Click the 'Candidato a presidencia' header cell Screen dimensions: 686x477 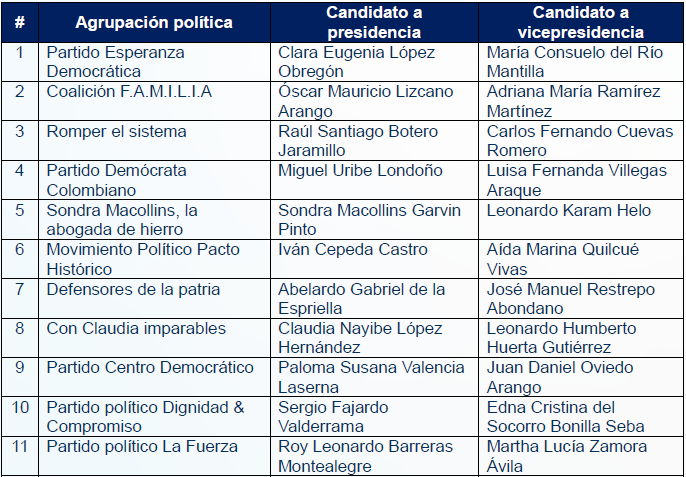(x=373, y=22)
